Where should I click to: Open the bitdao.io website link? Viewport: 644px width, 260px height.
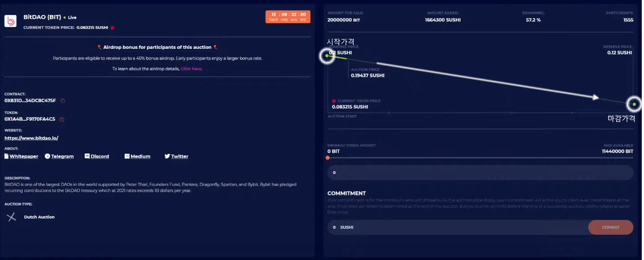(31, 138)
